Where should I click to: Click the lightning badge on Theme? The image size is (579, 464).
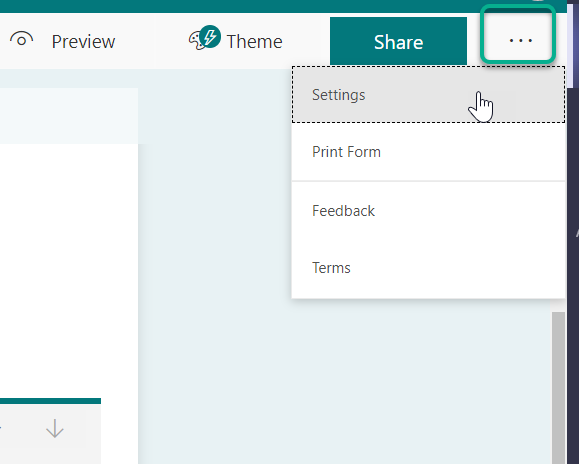tap(210, 36)
